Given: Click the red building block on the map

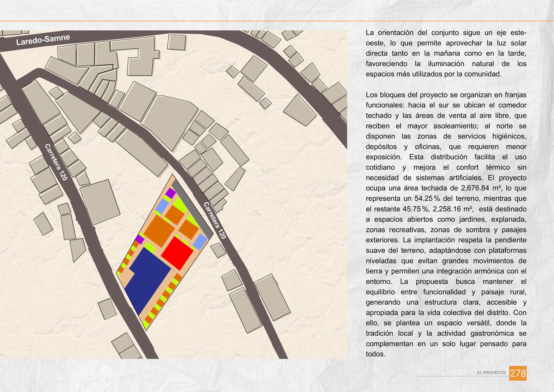Looking at the screenshot, I should tap(178, 253).
